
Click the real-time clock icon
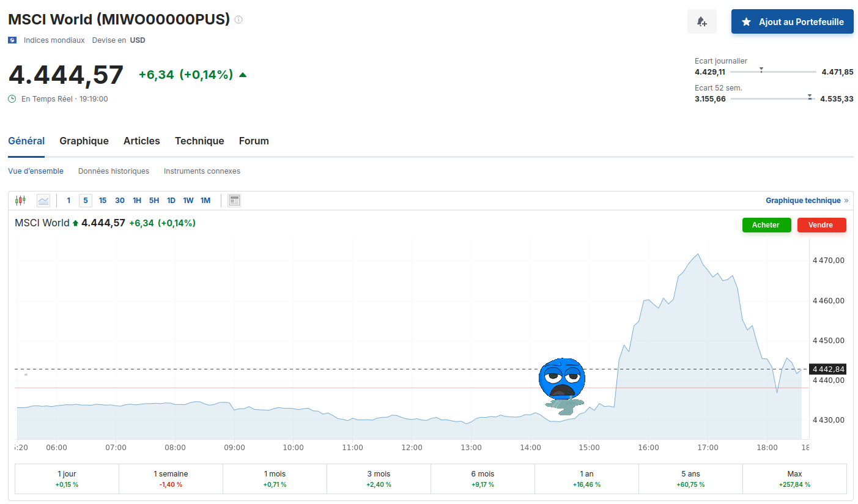coord(12,98)
